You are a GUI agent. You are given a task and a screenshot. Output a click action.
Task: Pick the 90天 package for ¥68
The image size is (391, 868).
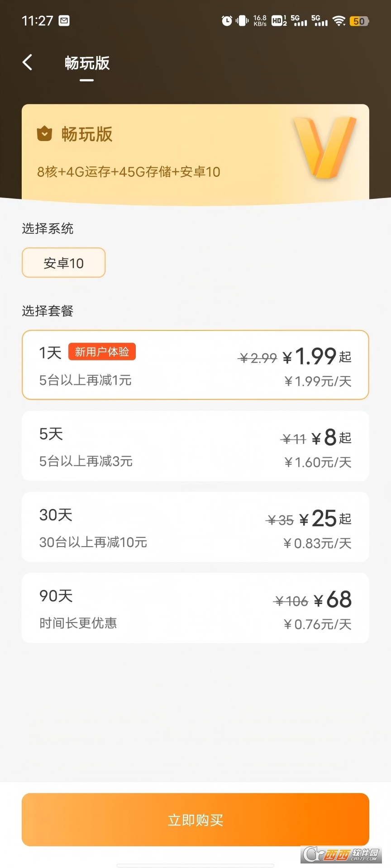195,608
